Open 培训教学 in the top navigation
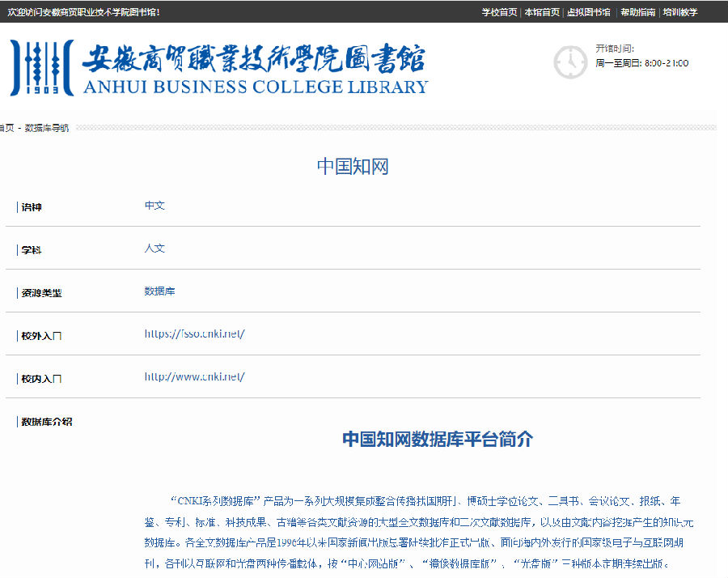 [679, 12]
